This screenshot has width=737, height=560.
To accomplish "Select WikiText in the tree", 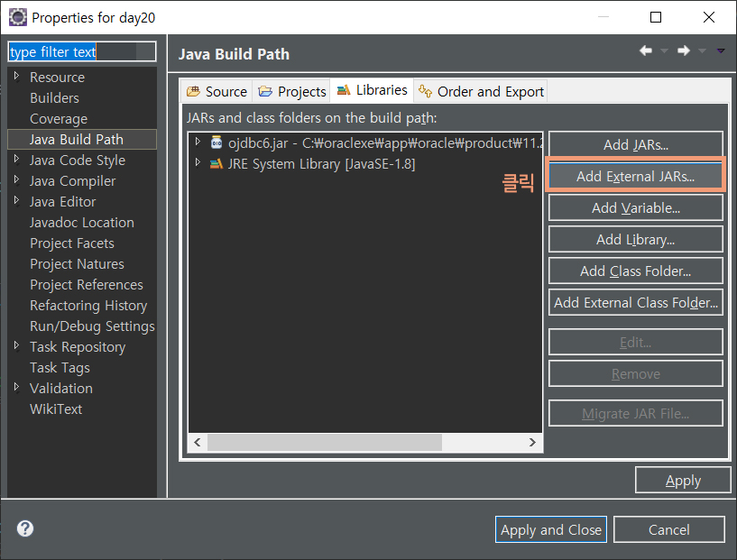I will tap(56, 409).
